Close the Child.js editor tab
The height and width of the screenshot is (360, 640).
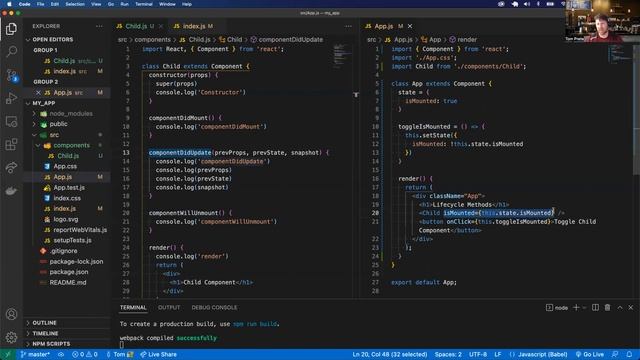pyautogui.click(x=161, y=26)
